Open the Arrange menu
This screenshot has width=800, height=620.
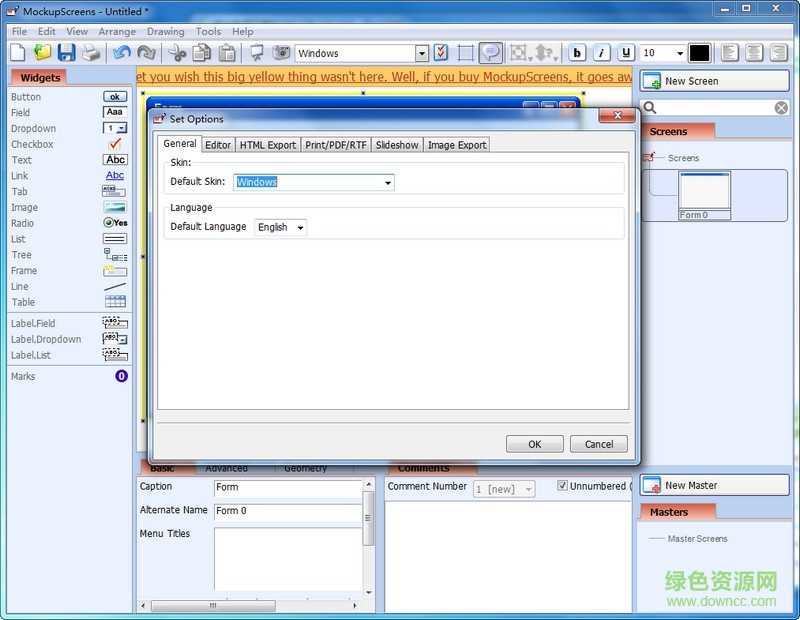(x=117, y=32)
